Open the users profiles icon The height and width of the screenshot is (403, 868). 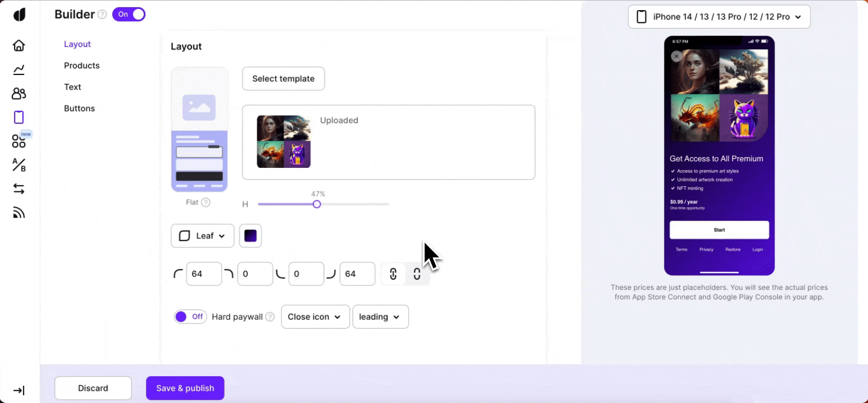[19, 93]
